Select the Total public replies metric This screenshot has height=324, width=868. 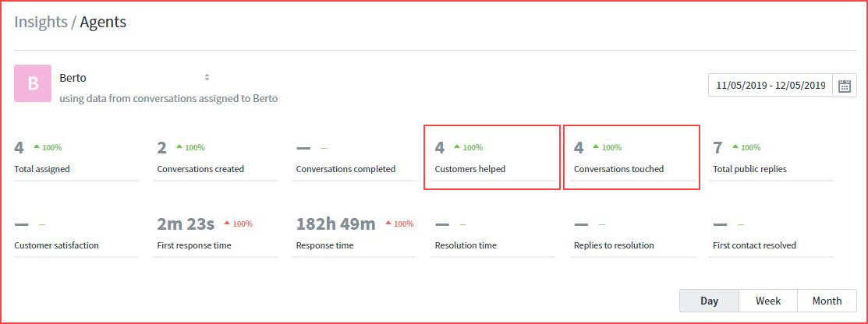click(770, 158)
